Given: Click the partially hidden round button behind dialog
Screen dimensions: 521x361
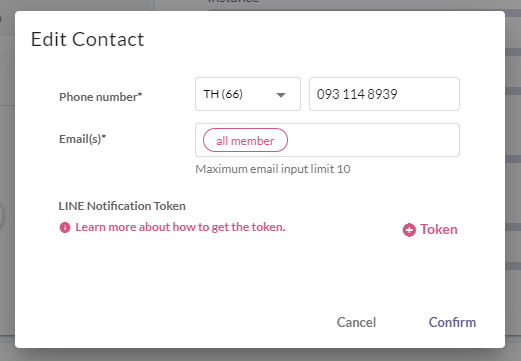Looking at the screenshot, I should click(x=2, y=215).
